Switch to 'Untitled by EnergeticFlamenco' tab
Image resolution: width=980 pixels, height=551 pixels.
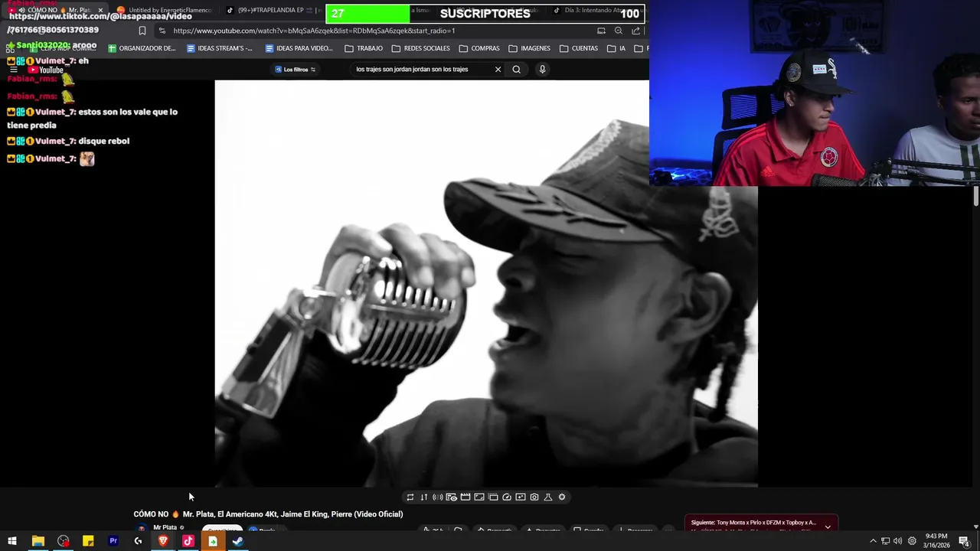[x=165, y=10]
